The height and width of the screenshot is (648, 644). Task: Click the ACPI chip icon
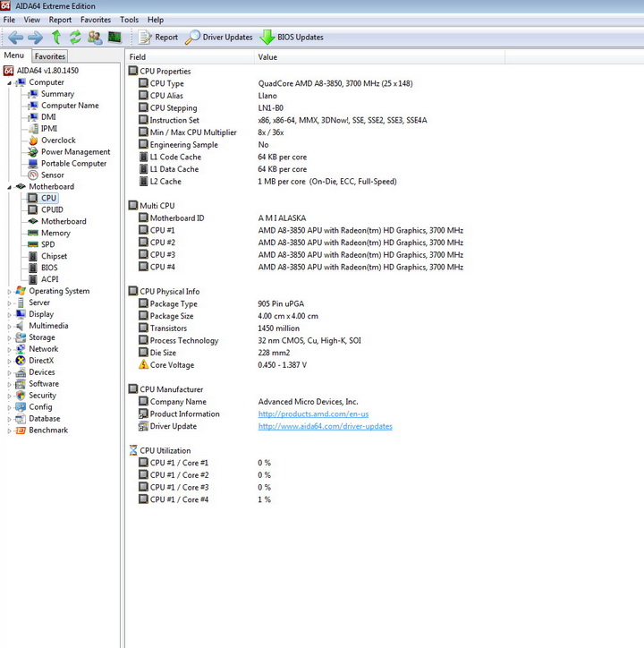(x=33, y=279)
